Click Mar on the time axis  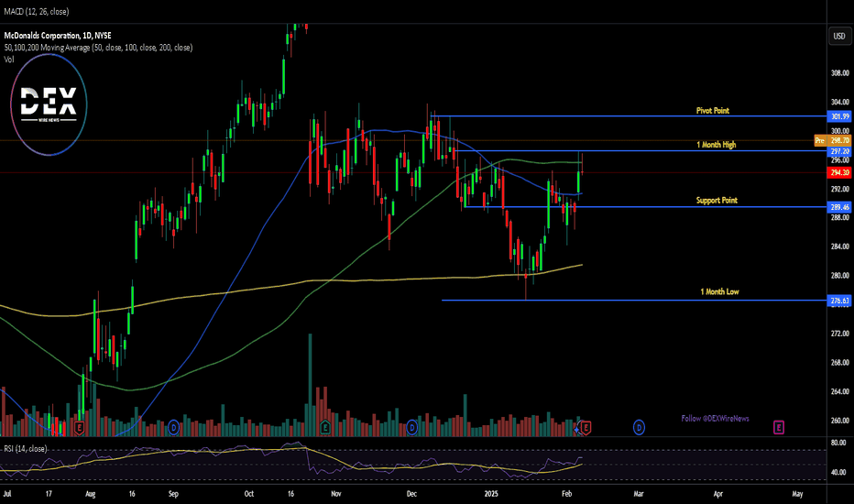(x=639, y=494)
